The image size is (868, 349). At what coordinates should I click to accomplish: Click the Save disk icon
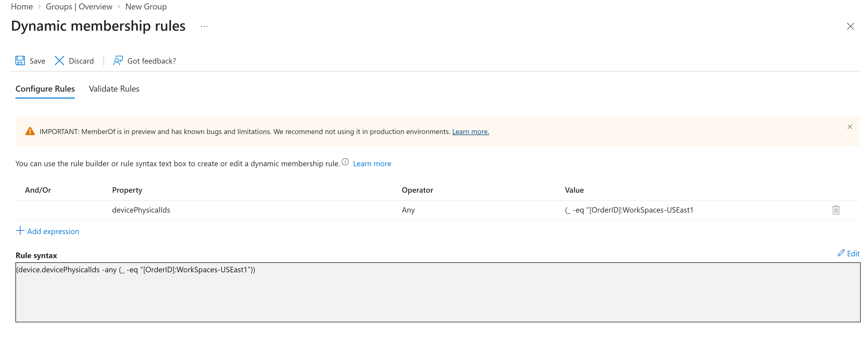coord(20,61)
